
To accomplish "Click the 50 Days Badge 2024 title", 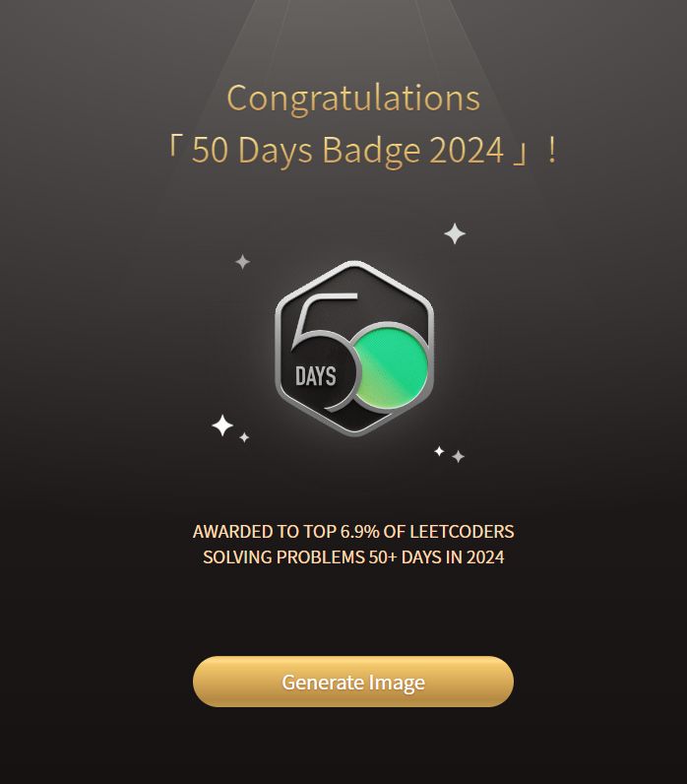I will pos(347,150).
